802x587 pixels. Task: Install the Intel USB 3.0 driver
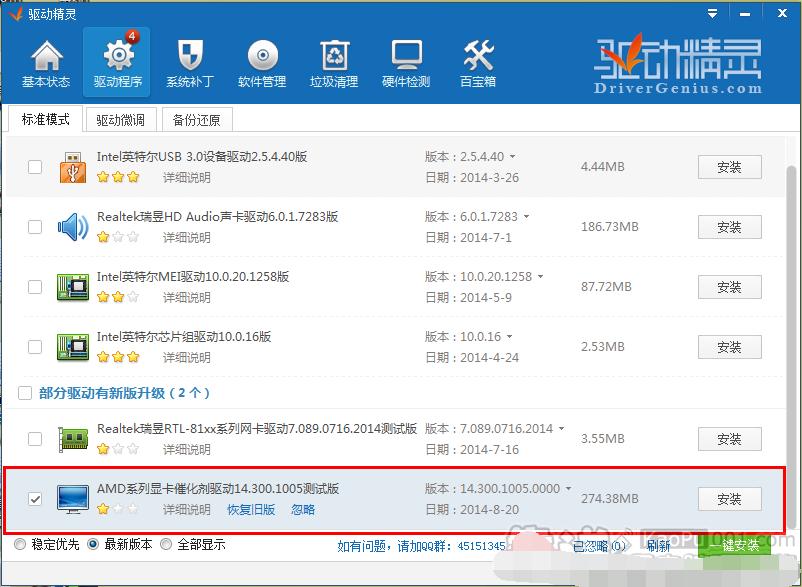point(729,167)
